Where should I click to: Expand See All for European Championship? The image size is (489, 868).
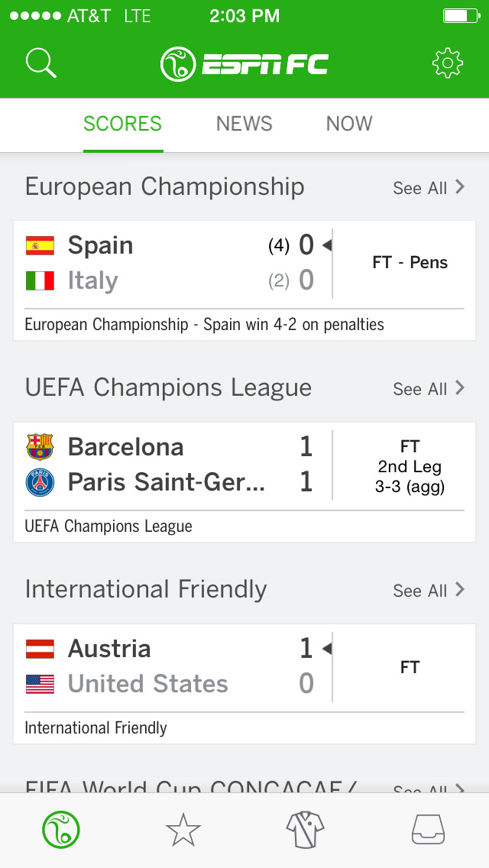(x=429, y=187)
